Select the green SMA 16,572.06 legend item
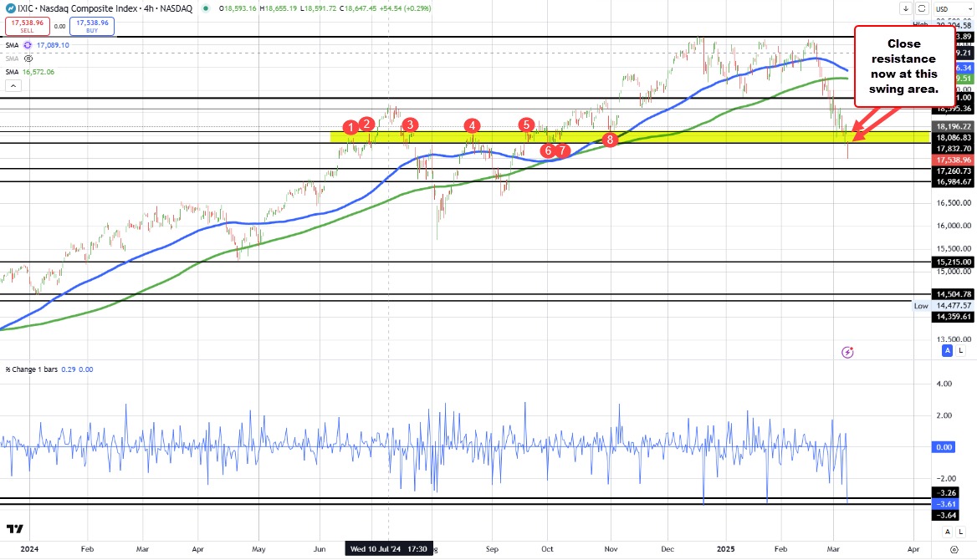Image resolution: width=977 pixels, height=560 pixels. (x=33, y=73)
